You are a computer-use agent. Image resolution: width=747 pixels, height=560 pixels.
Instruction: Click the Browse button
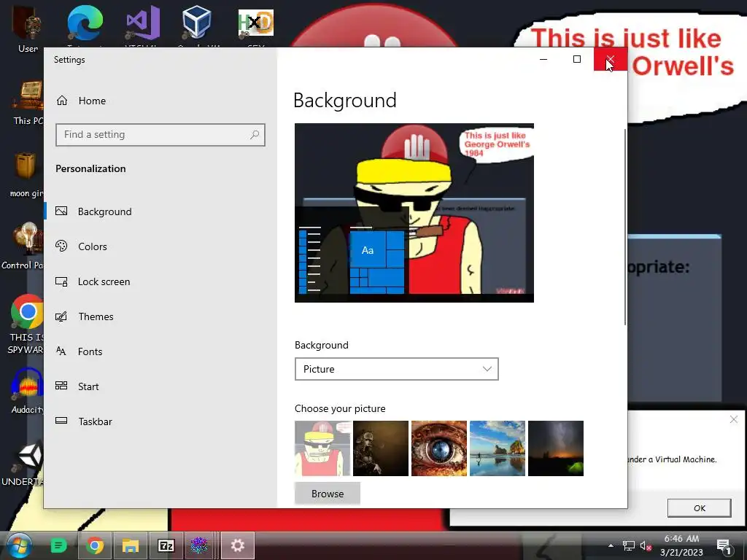click(328, 494)
